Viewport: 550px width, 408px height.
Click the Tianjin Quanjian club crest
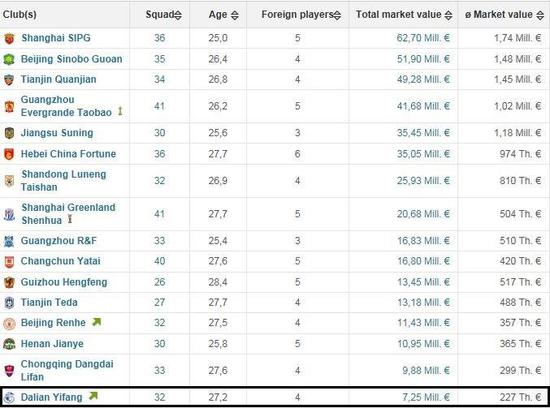point(9,80)
